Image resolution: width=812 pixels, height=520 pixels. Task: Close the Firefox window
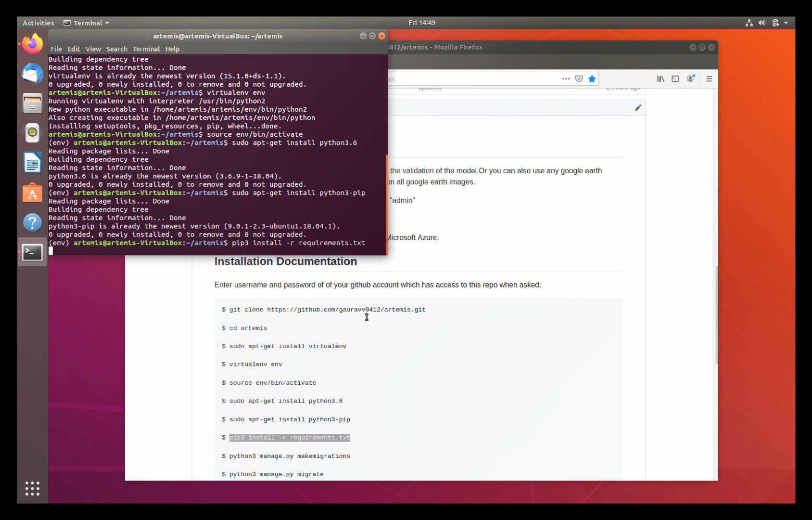711,47
